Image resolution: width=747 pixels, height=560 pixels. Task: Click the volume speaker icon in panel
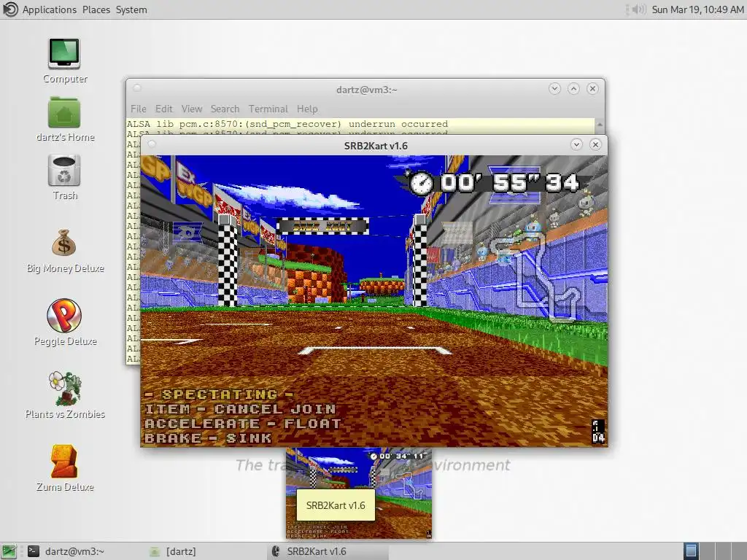tap(638, 9)
